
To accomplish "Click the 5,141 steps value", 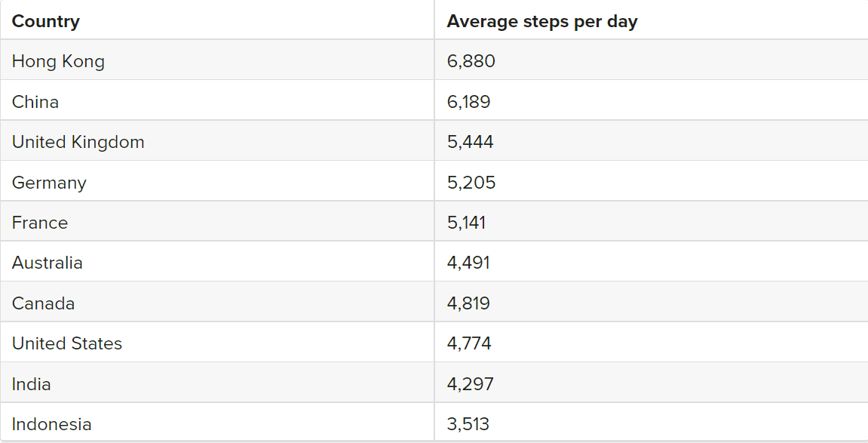I will coord(467,223).
